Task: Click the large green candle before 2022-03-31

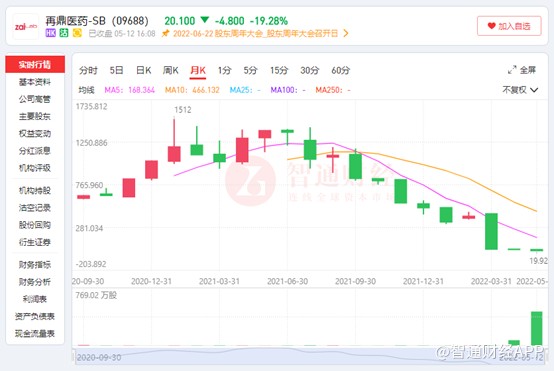Action: tap(491, 231)
